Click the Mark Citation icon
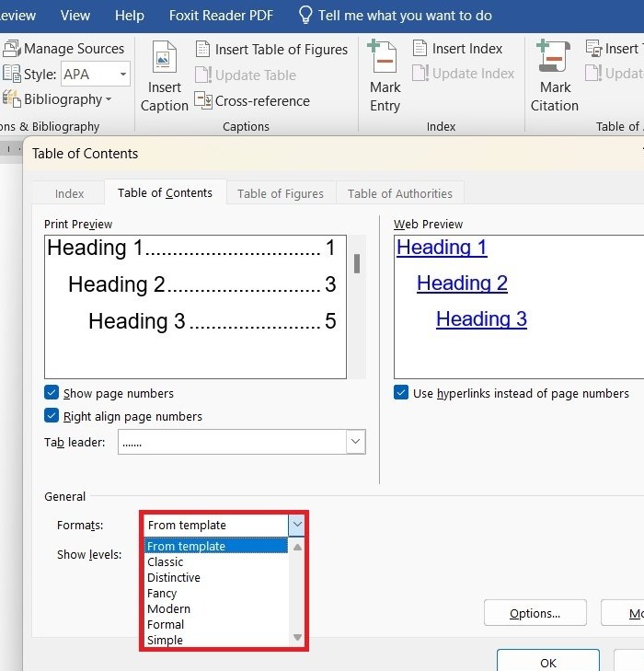644x671 pixels. (x=553, y=56)
